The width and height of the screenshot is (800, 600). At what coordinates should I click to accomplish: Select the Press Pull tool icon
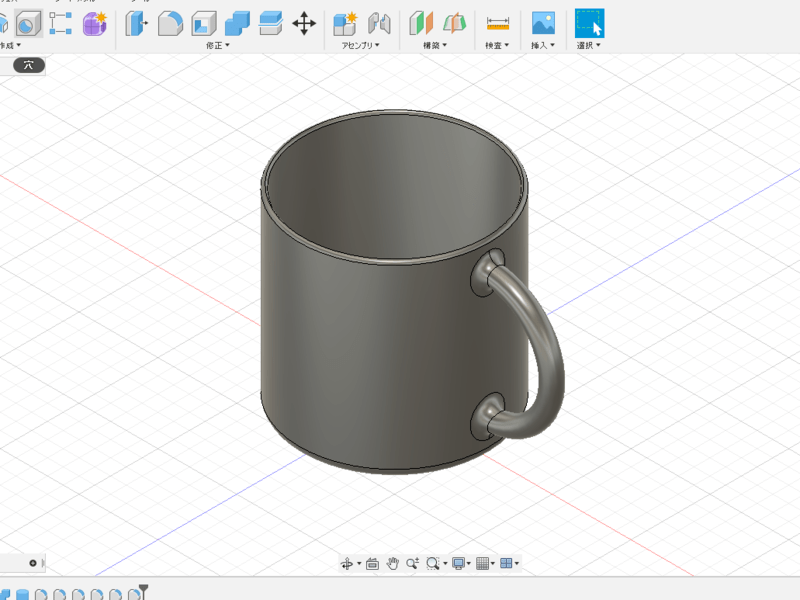(x=136, y=22)
